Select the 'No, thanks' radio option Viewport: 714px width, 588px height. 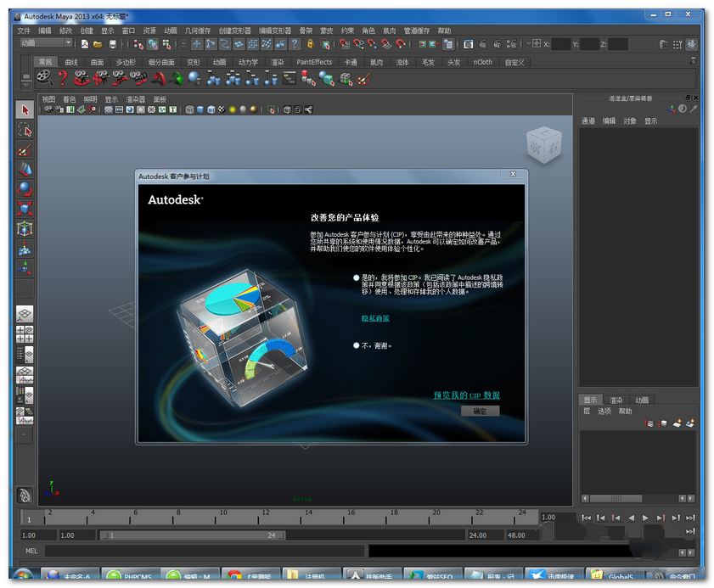coord(356,345)
